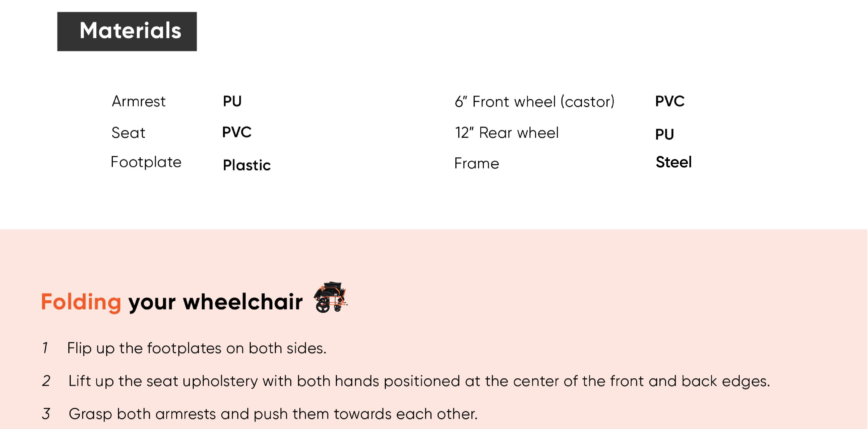Click the PVC value for front wheel
868x429 pixels.
click(669, 101)
